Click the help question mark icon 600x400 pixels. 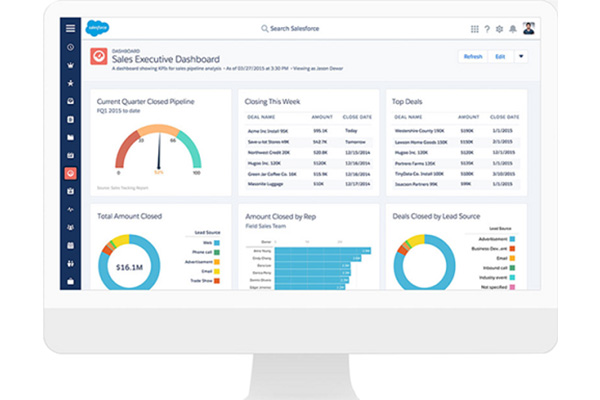tap(487, 29)
